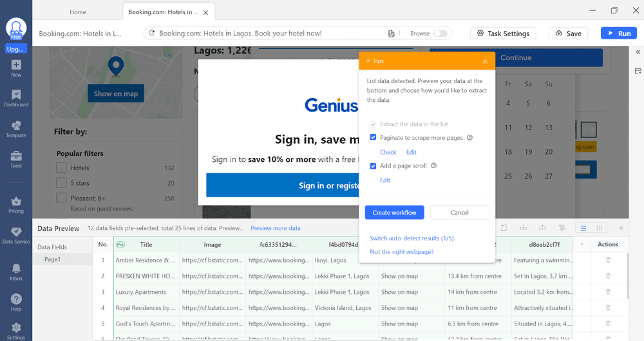Collapse the Data Preview panel

coord(621,228)
